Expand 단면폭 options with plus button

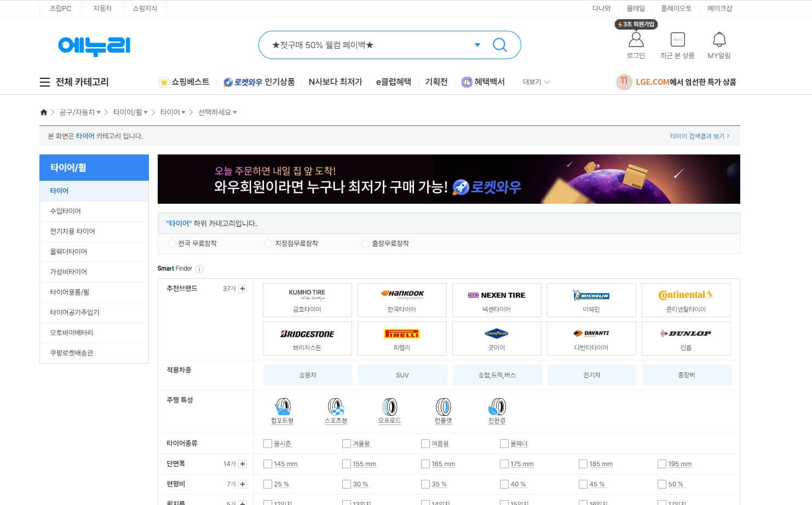pyautogui.click(x=243, y=464)
